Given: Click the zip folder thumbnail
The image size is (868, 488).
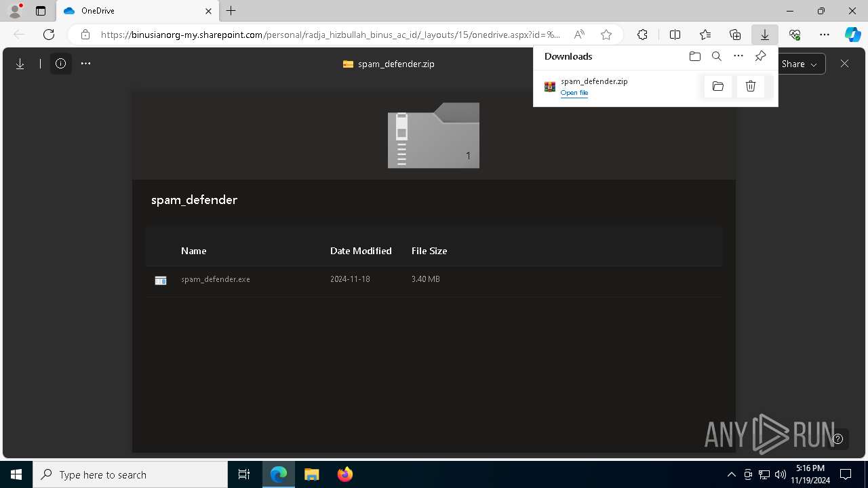Looking at the screenshot, I should pos(433,136).
